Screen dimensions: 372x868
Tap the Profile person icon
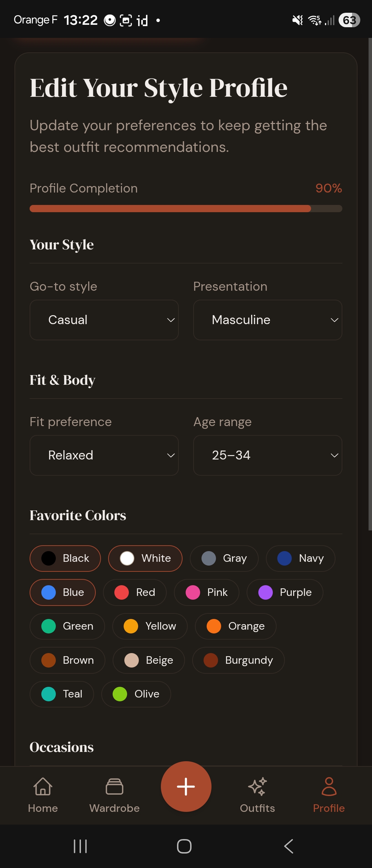click(x=329, y=787)
